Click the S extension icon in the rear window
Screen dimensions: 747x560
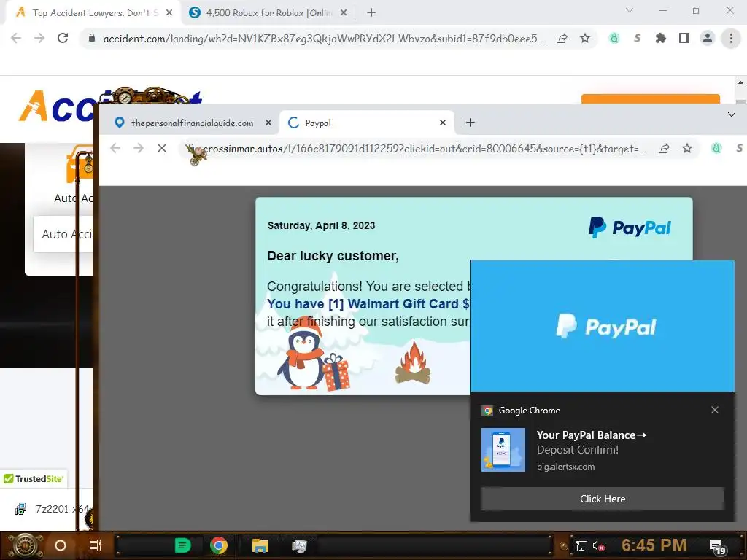pos(637,38)
